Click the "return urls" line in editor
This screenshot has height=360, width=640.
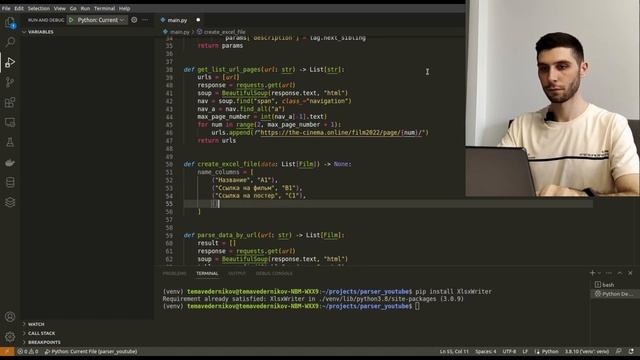pos(216,140)
